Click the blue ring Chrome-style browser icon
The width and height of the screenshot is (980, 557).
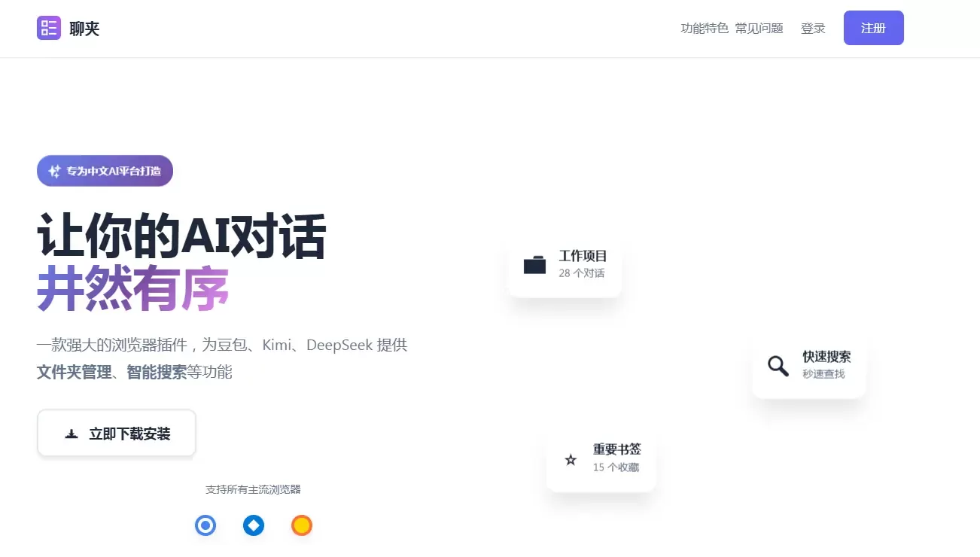[x=205, y=525]
